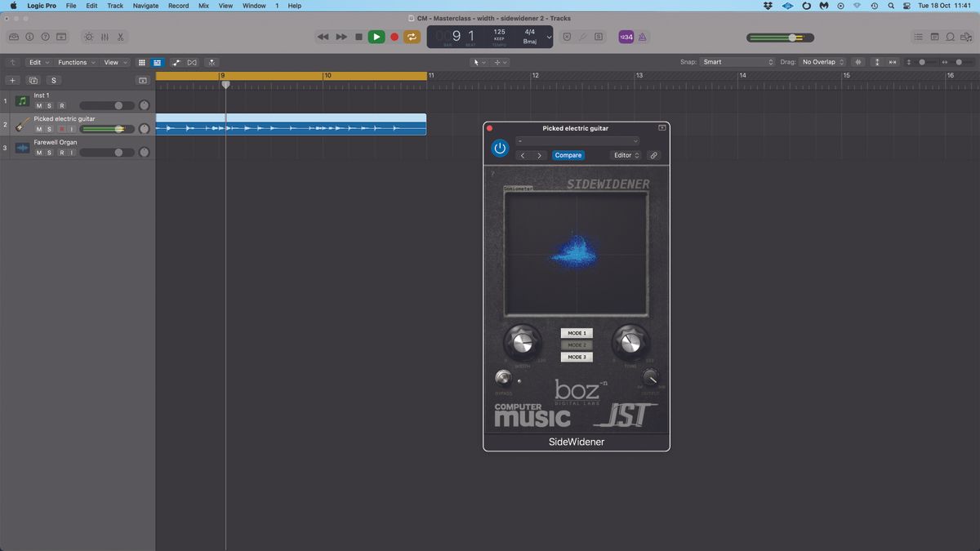Open the Functions menu above the track list
The width and height of the screenshot is (980, 551).
[x=74, y=61]
